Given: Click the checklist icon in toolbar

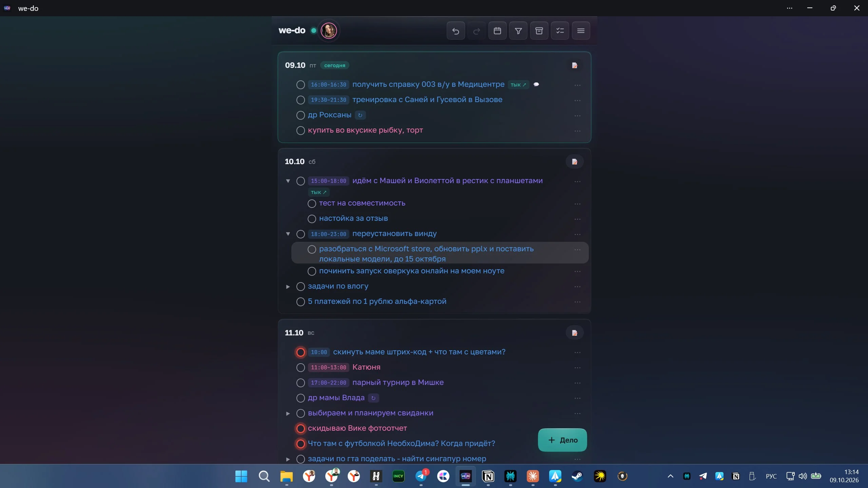Looking at the screenshot, I should [560, 31].
